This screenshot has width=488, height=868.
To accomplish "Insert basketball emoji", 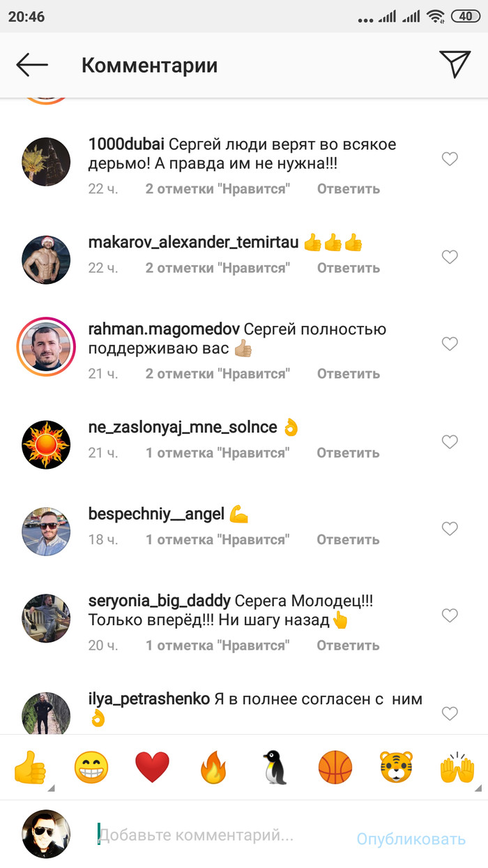I will pyautogui.click(x=335, y=768).
